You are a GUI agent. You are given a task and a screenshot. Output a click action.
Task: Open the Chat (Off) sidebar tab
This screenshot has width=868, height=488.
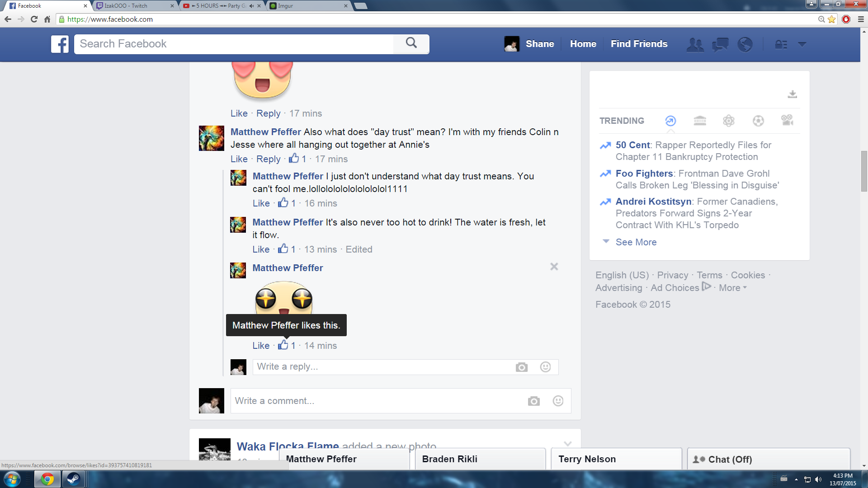769,459
